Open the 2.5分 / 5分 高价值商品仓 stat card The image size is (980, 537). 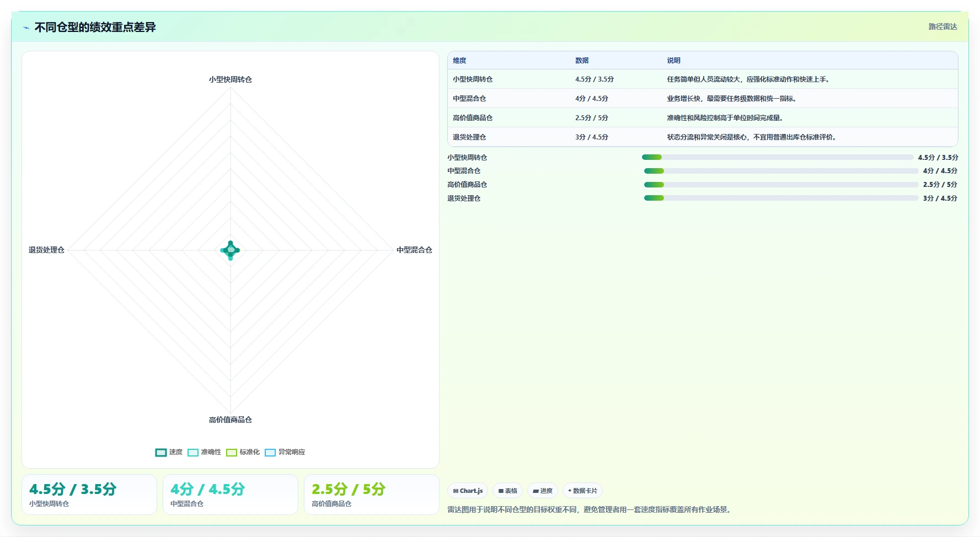(372, 495)
